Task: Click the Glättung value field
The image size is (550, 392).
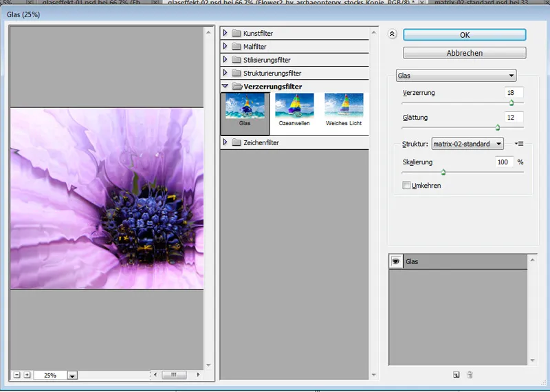Action: coord(514,117)
